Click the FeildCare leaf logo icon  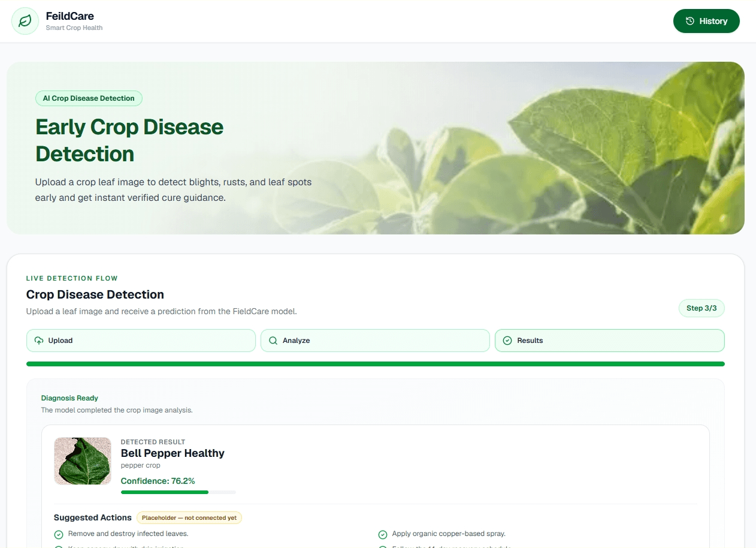(25, 21)
